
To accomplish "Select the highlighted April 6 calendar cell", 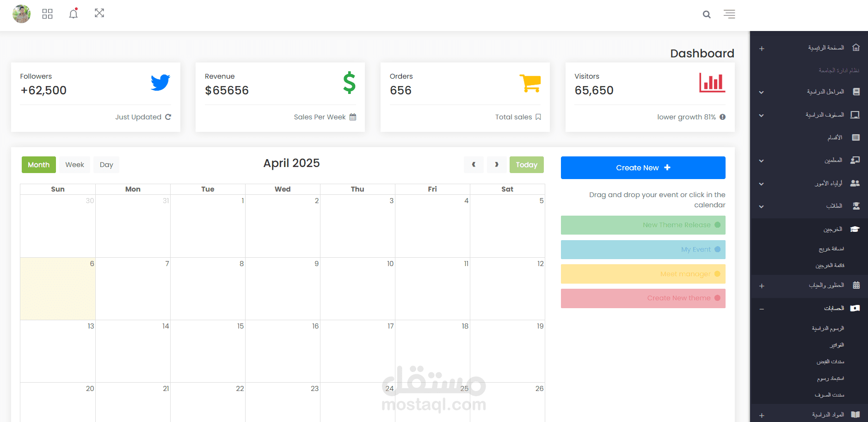I will [58, 289].
